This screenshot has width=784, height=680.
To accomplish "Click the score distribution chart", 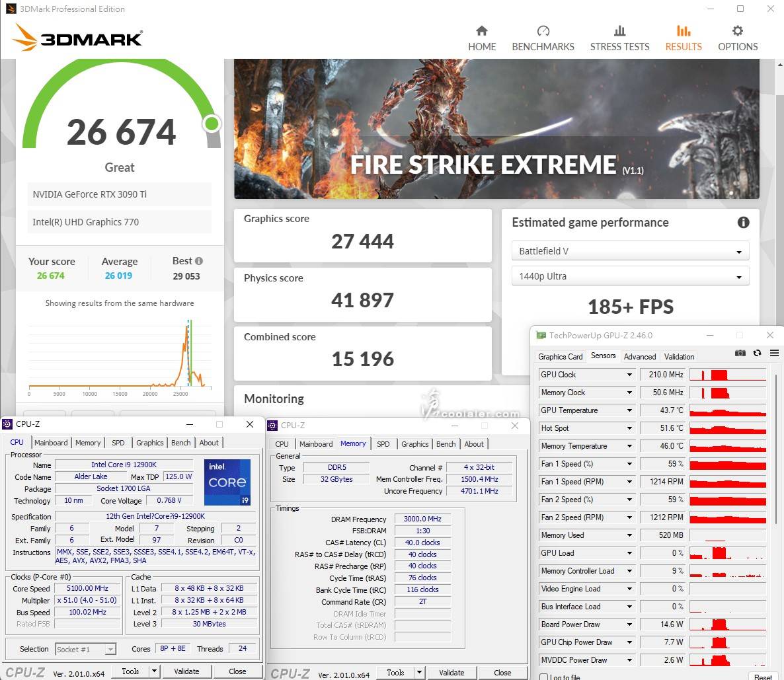I will [120, 356].
